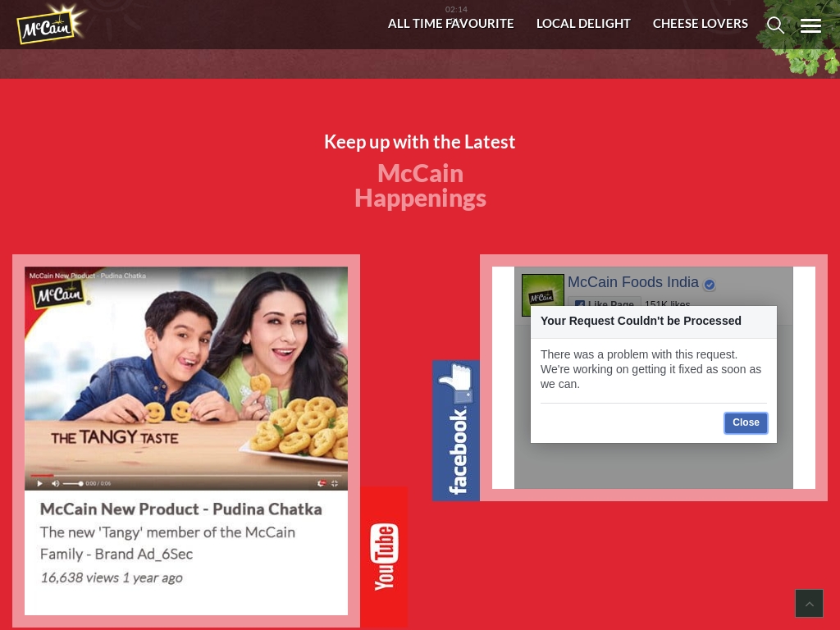Open the Local Delight menu
This screenshot has width=840, height=630.
point(583,24)
